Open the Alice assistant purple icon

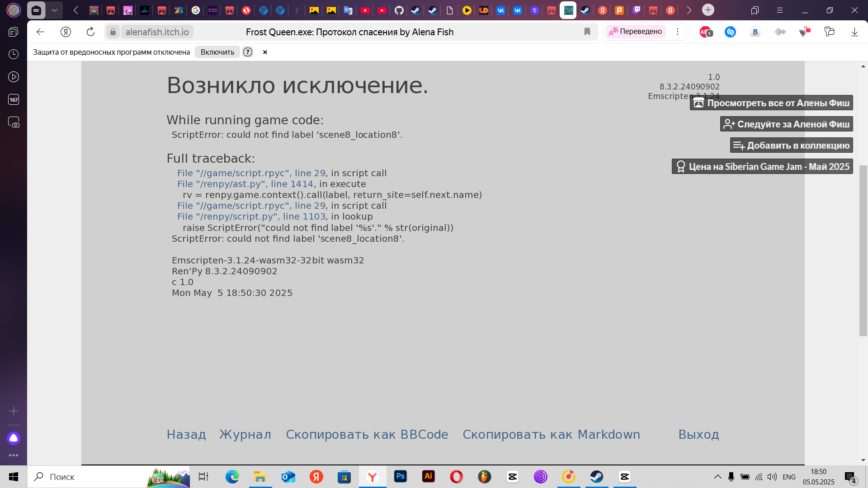tap(14, 438)
